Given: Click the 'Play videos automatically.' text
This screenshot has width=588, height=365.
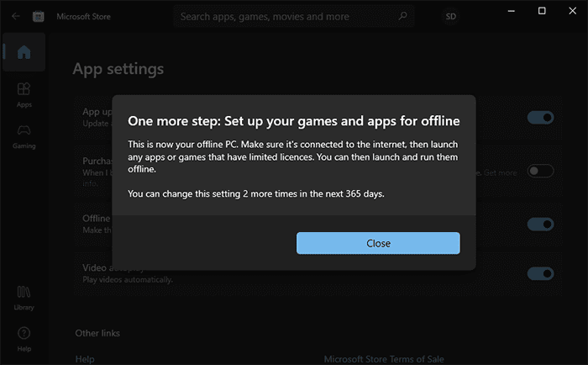Looking at the screenshot, I should (x=128, y=280).
